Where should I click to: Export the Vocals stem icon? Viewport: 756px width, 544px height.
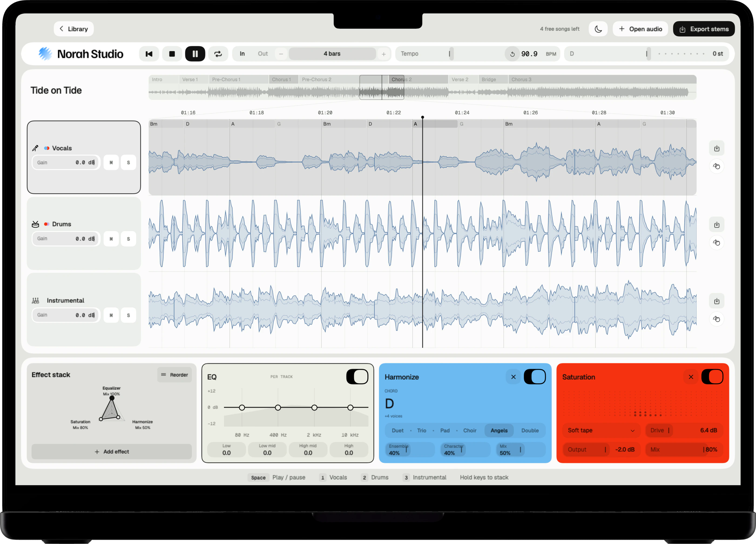pyautogui.click(x=717, y=148)
